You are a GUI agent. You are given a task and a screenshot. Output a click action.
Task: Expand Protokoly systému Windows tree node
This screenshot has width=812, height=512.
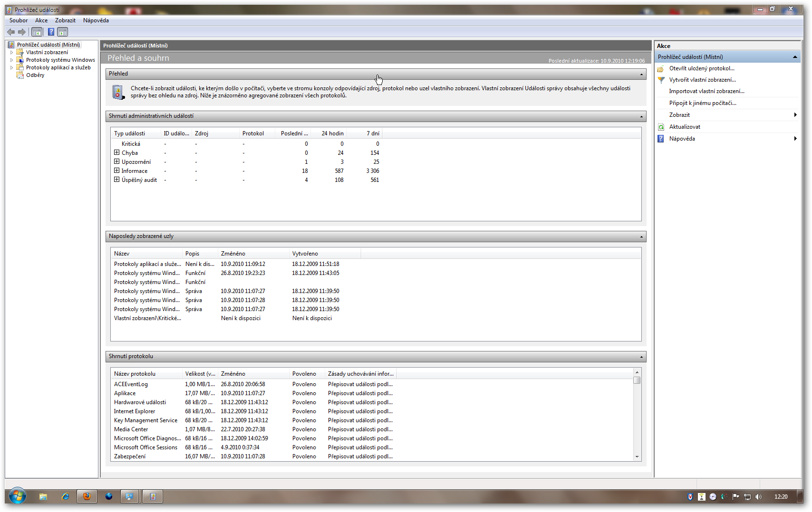[11, 60]
